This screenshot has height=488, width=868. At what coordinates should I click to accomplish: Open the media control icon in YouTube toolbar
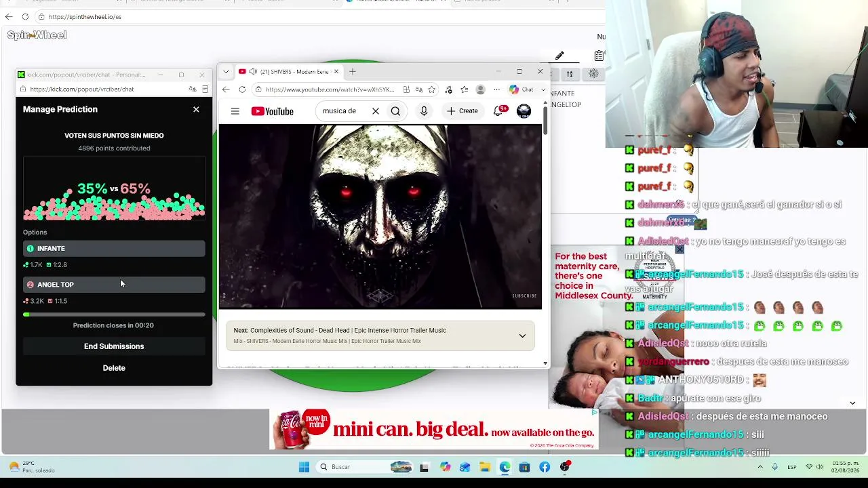448,89
